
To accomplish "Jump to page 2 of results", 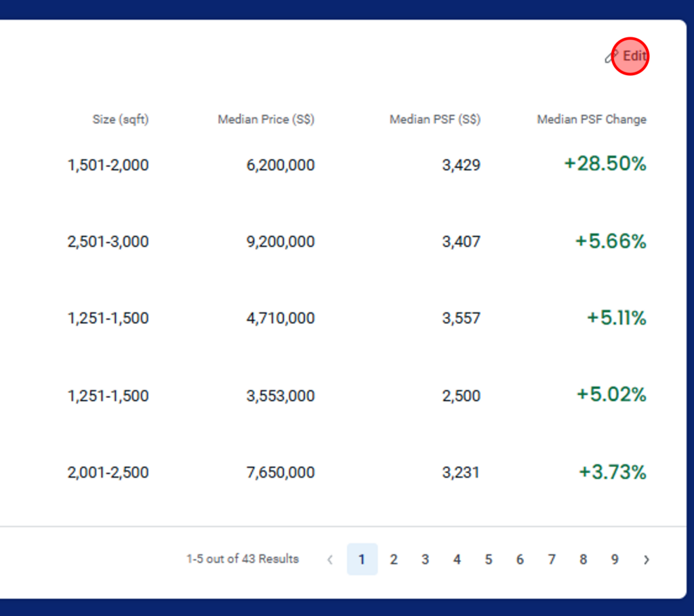I will click(393, 560).
